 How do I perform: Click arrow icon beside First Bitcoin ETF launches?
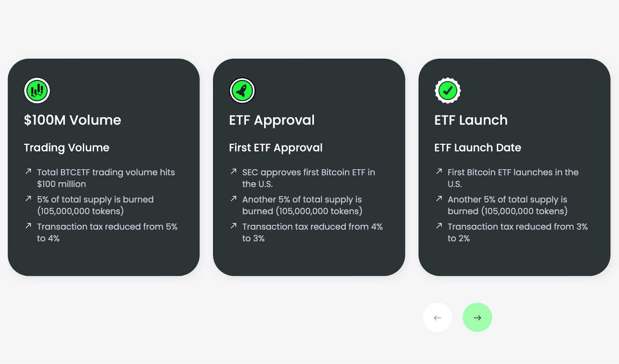pyautogui.click(x=439, y=171)
